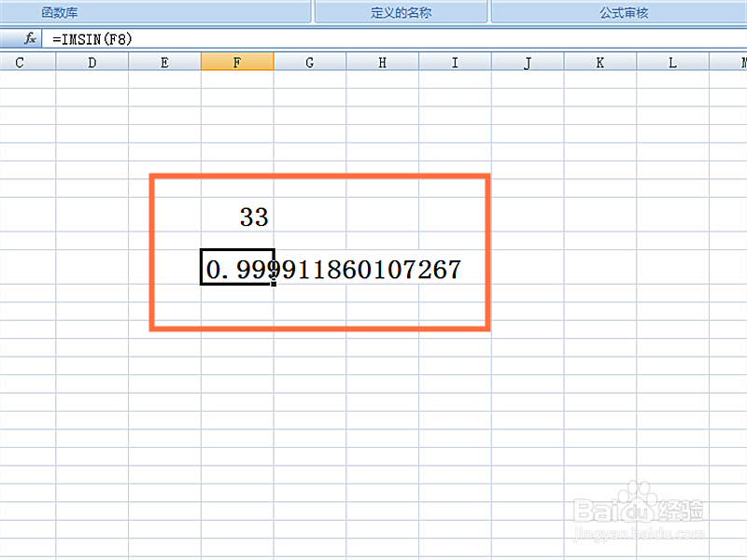
Task: Select highlighted column F header
Action: click(x=237, y=62)
